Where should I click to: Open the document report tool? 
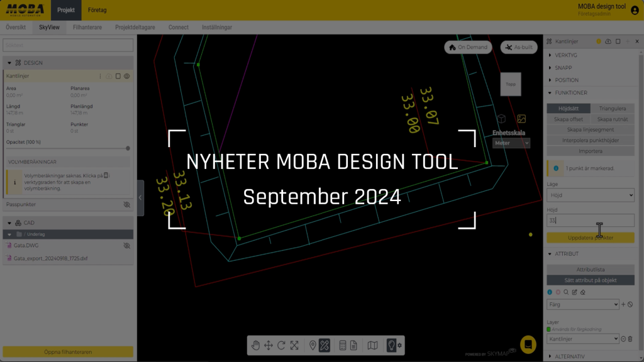point(353,346)
